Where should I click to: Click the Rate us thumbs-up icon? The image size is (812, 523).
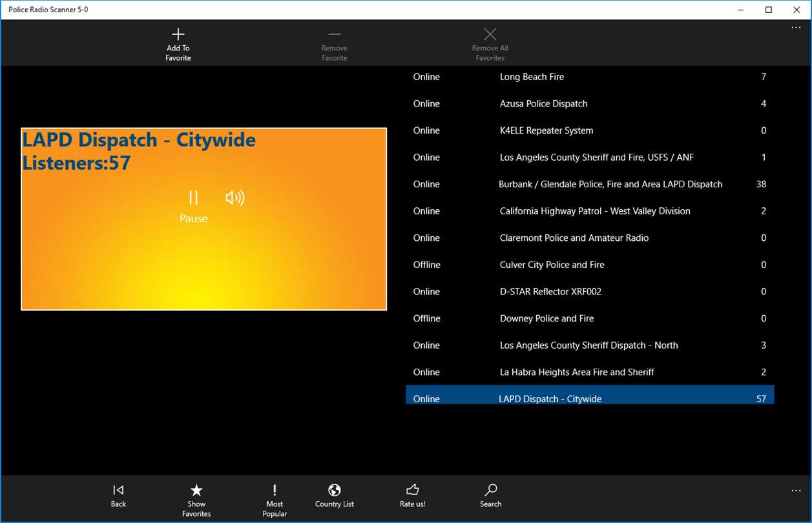(x=412, y=489)
